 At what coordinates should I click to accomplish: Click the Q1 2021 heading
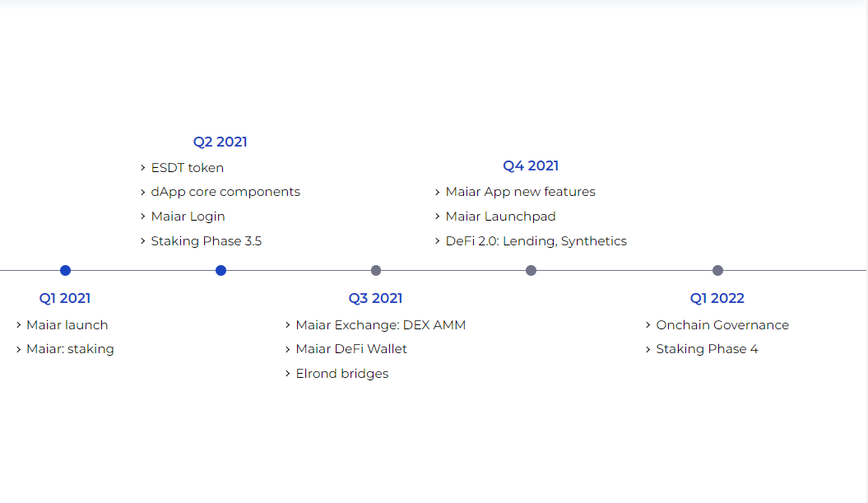(x=65, y=298)
